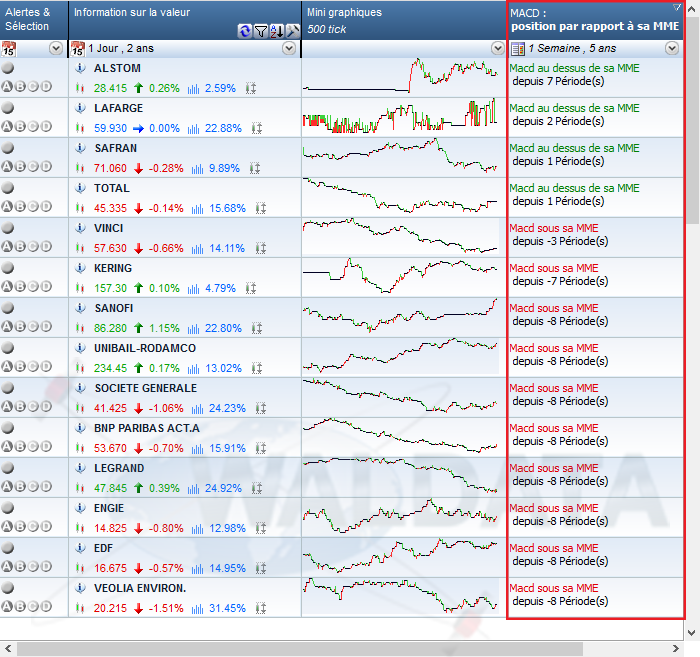Toggle selection D for VINCI
700x657 pixels.
coord(46,246)
